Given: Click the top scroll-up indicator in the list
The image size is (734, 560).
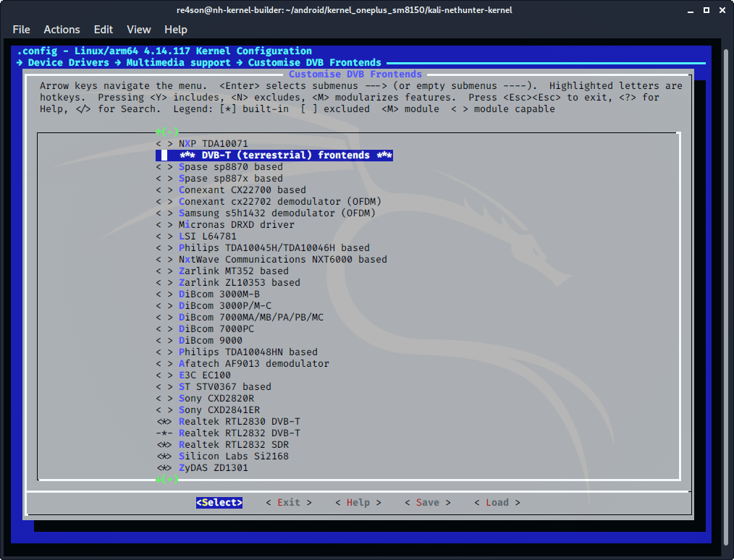Looking at the screenshot, I should (166, 132).
